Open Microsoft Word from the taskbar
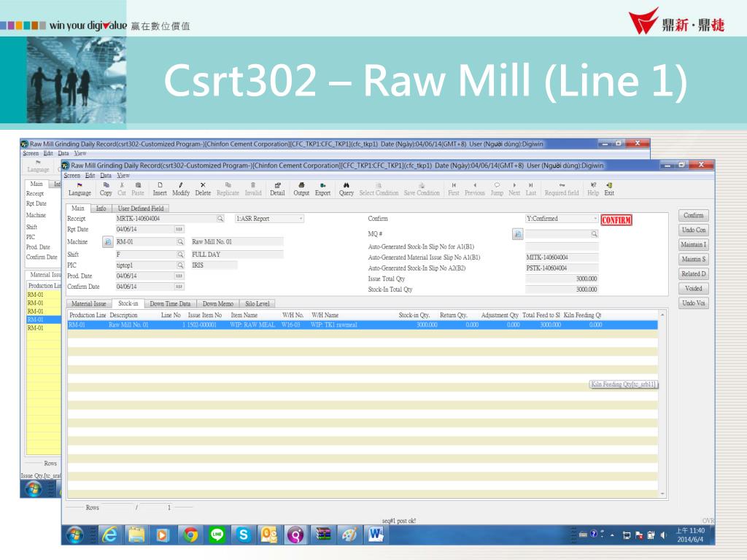This screenshot has width=747, height=560. coord(376,535)
